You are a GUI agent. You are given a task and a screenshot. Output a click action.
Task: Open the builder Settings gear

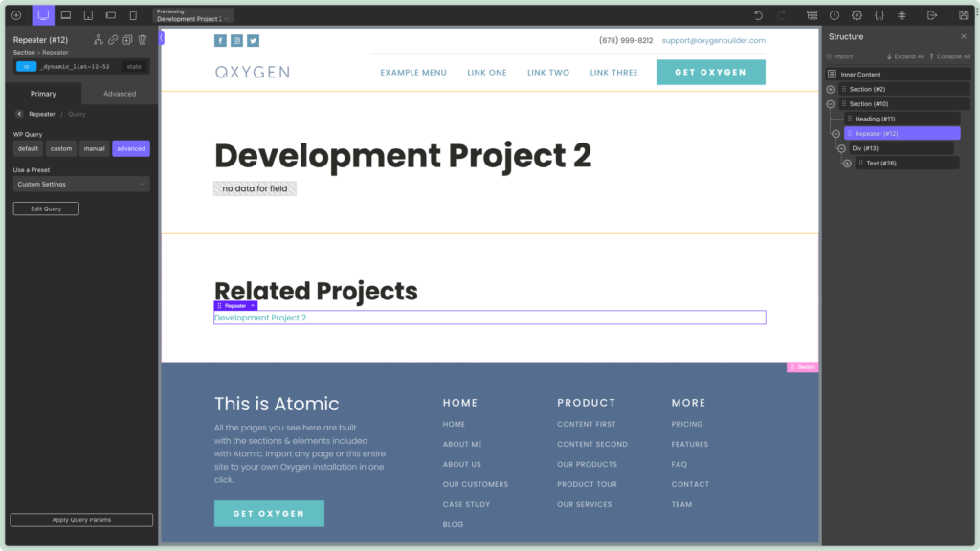pos(857,15)
